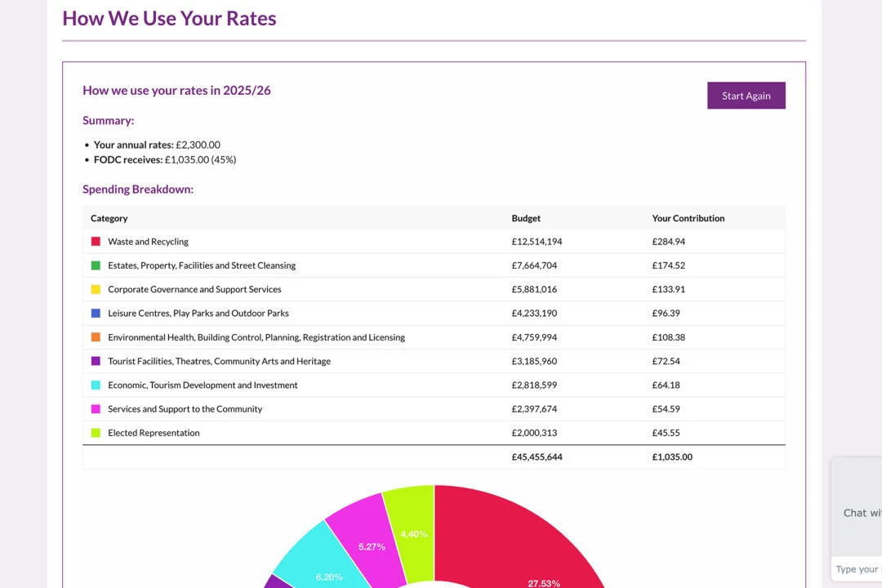882x588 pixels.
Task: Click the lime Elected Representation swatch
Action: click(96, 433)
